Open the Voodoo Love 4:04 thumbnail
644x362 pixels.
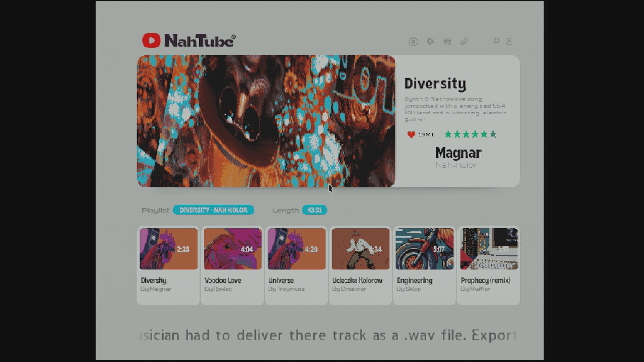click(233, 249)
